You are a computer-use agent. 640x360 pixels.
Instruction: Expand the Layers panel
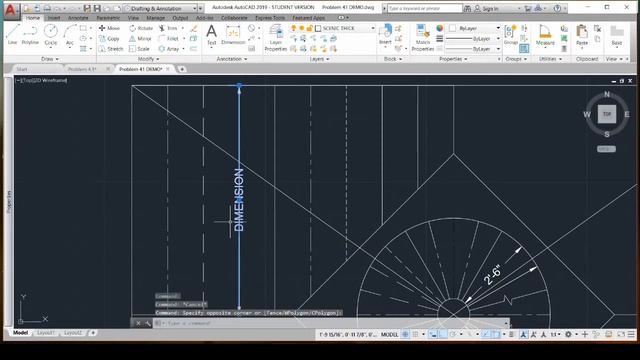[319, 59]
